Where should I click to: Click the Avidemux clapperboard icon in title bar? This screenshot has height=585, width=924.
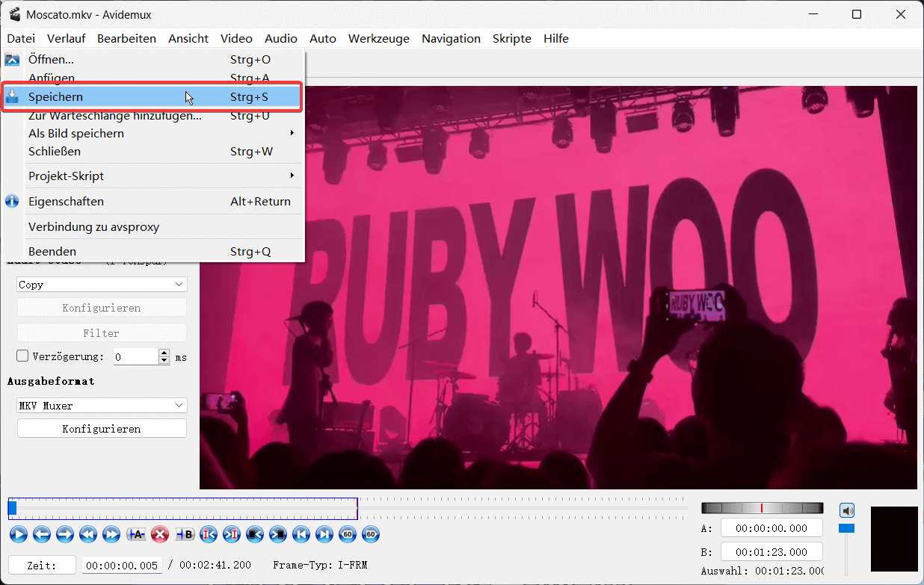coord(13,14)
